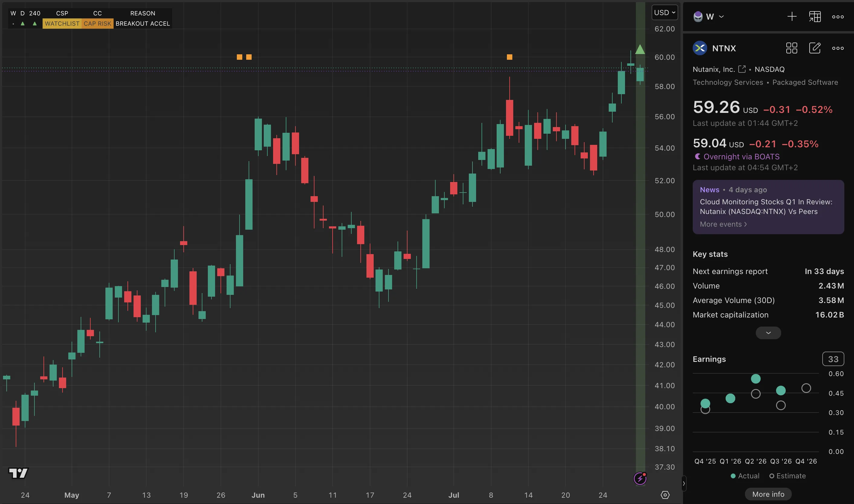The image size is (854, 504).
Task: Click the Packaged Software industry text
Action: (805, 82)
